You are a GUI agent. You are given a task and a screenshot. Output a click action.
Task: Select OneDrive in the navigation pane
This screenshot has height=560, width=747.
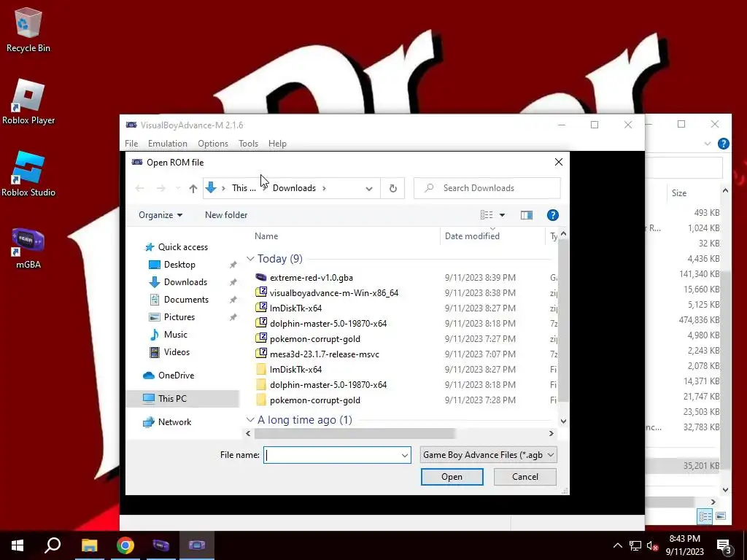[176, 376]
